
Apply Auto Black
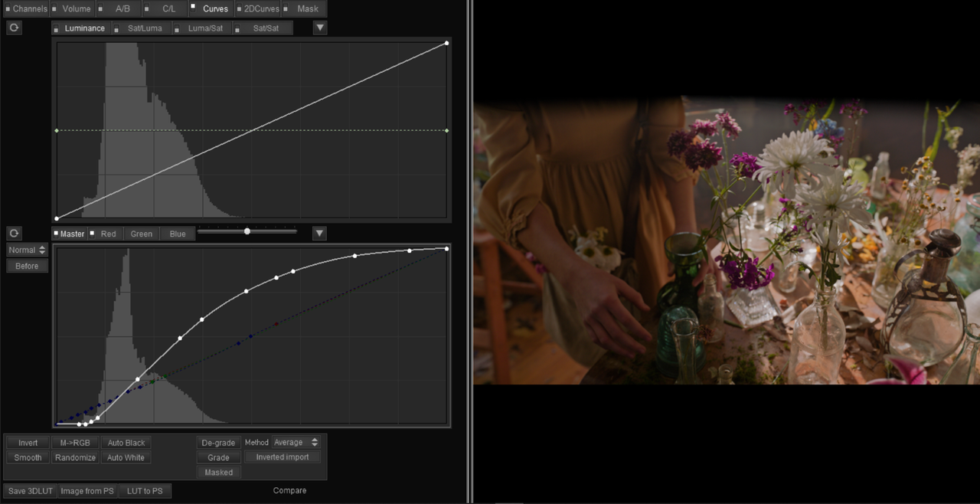tap(126, 443)
